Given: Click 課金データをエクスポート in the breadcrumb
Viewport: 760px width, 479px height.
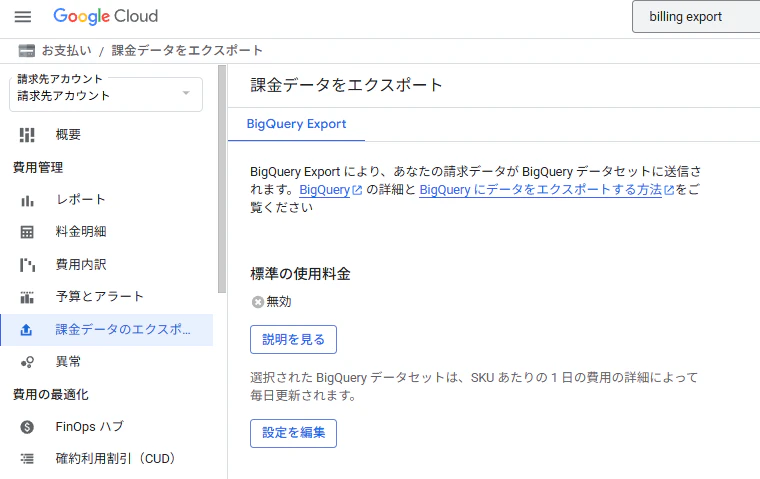Looking at the screenshot, I should coord(187,50).
